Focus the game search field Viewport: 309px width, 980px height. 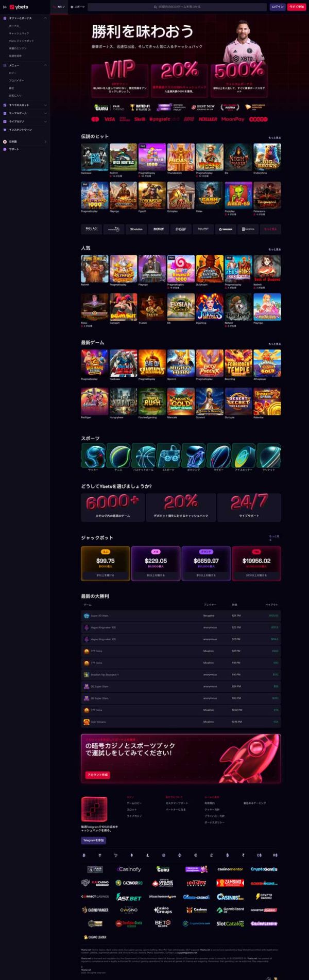(x=178, y=7)
